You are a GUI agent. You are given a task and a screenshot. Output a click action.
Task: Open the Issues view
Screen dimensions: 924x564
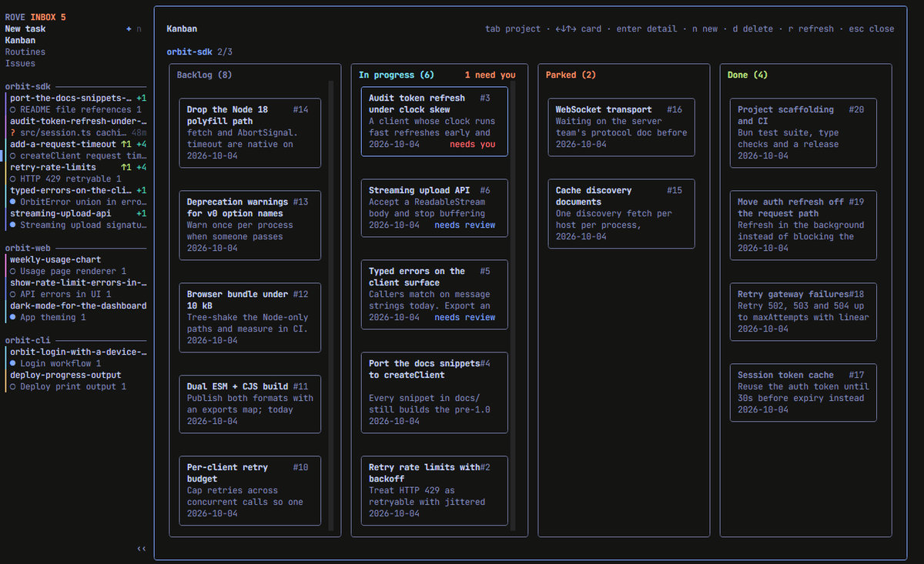pyautogui.click(x=20, y=63)
